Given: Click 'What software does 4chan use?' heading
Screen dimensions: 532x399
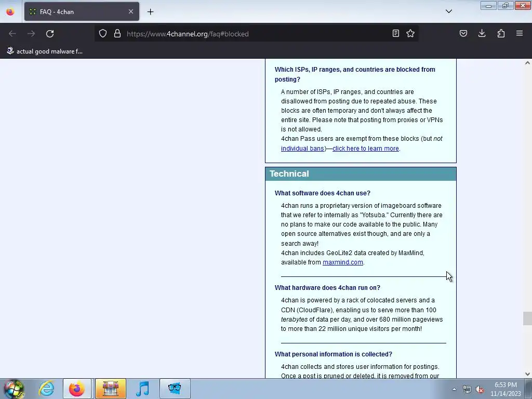Looking at the screenshot, I should click(322, 193).
